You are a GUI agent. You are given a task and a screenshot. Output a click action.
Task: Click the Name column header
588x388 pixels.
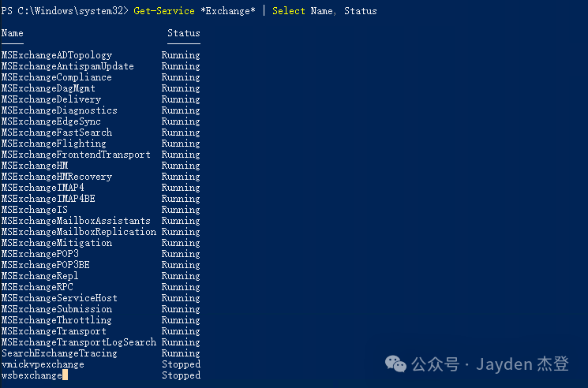[13, 33]
